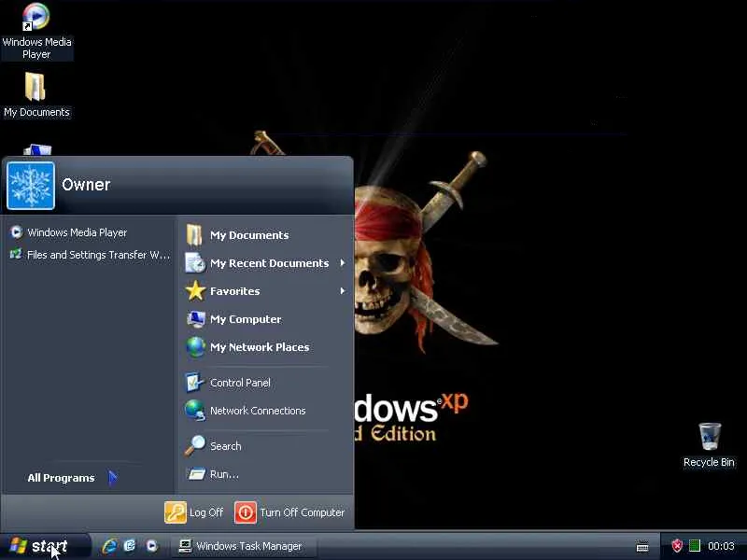Click the All Programs arrow

113,478
